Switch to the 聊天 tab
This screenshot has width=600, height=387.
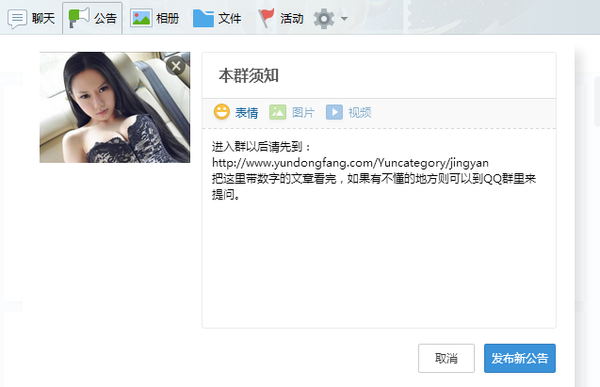tap(43, 18)
